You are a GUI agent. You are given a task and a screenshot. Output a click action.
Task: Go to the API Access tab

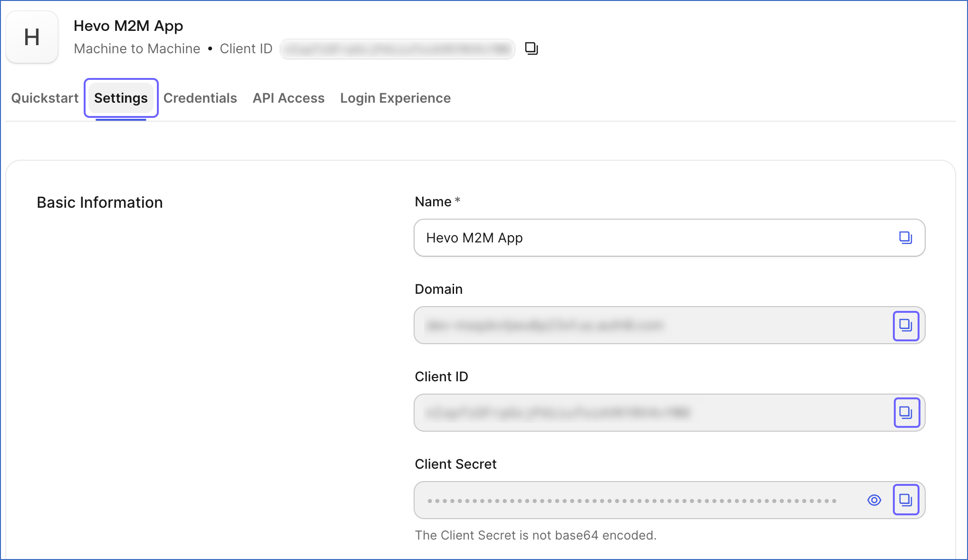(289, 98)
